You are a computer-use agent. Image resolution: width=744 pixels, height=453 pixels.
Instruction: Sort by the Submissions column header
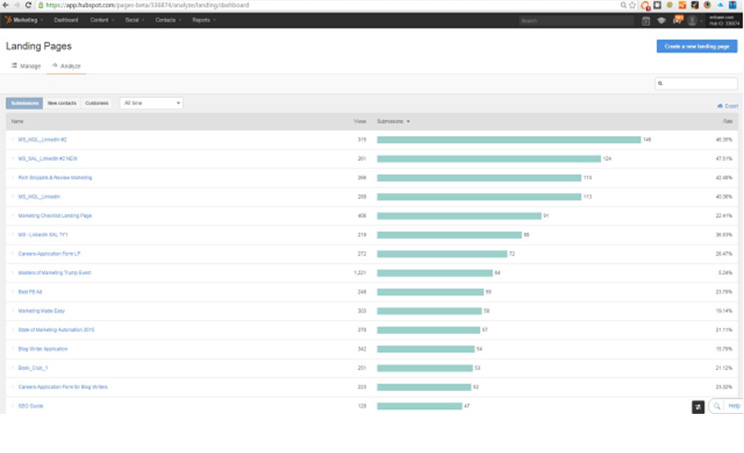pos(393,121)
